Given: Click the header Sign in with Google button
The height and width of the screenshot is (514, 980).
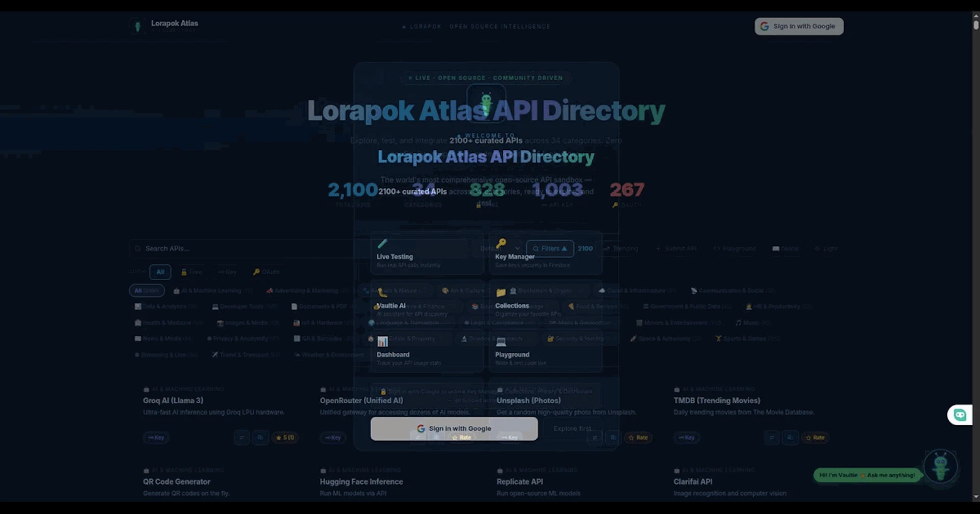Looking at the screenshot, I should 799,26.
